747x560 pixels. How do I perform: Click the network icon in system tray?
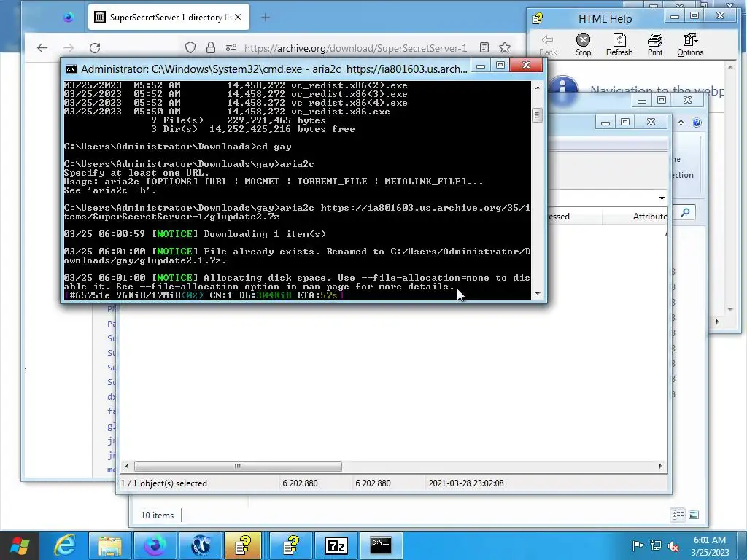click(656, 545)
